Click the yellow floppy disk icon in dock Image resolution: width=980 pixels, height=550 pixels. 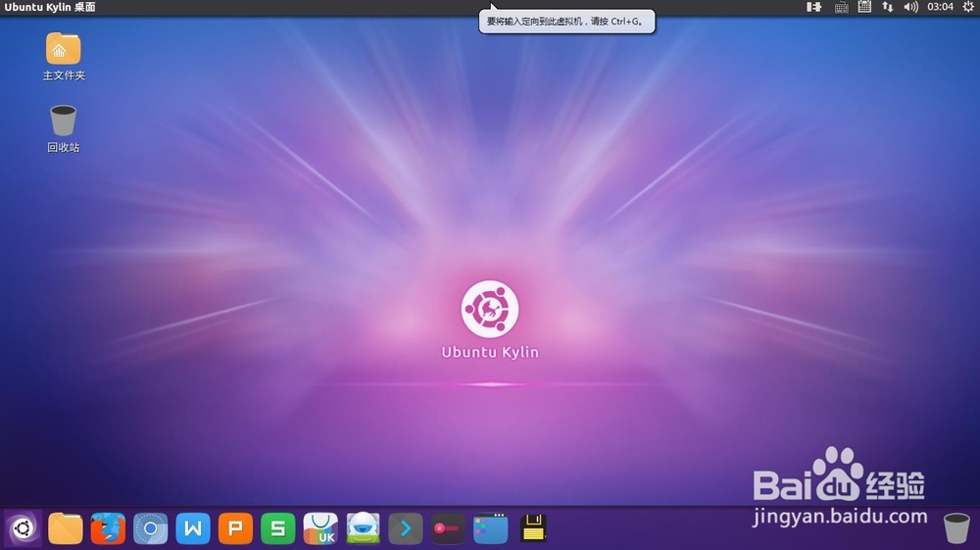[x=533, y=528]
